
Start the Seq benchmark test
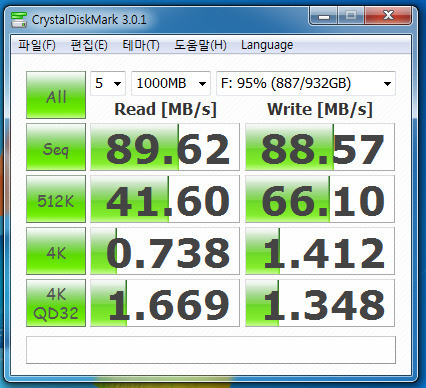[56, 147]
